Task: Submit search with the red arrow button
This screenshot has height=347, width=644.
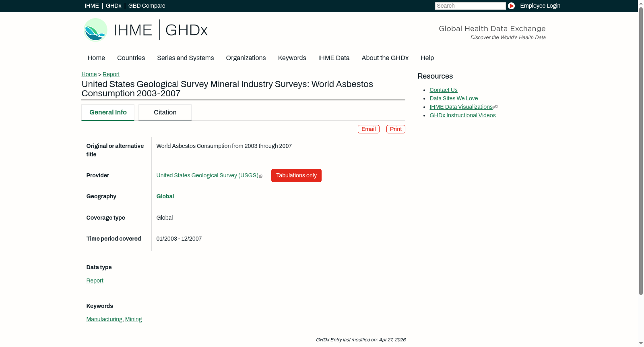Action: pos(511,6)
